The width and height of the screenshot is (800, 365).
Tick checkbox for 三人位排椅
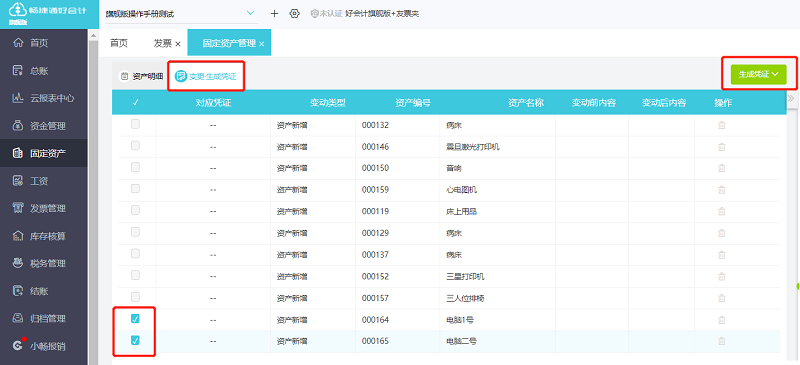tap(135, 297)
